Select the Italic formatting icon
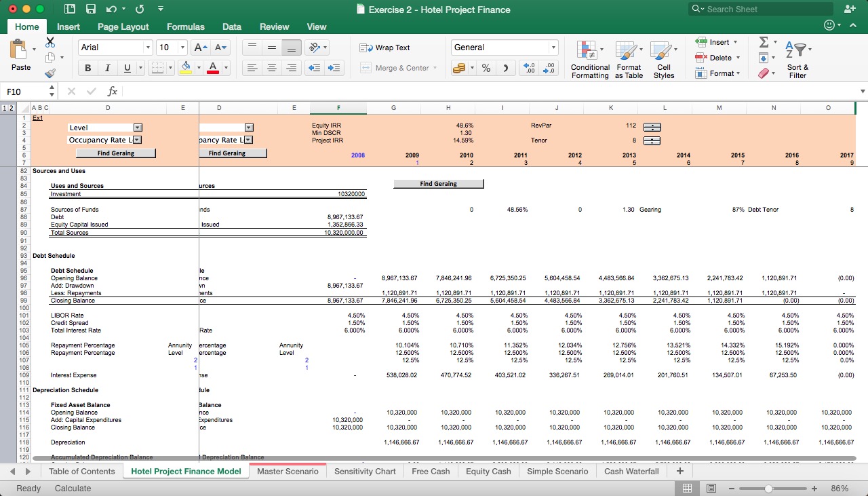Screen dimensions: 868x496 tap(106, 68)
